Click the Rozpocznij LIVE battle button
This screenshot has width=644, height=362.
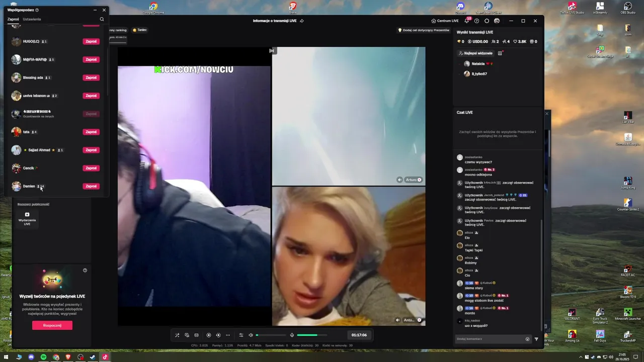[52, 325]
